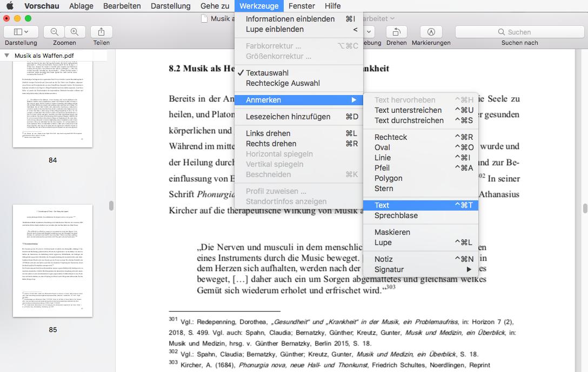588x372 pixels.
Task: Choose Rechts drehen
Action: (x=299, y=144)
